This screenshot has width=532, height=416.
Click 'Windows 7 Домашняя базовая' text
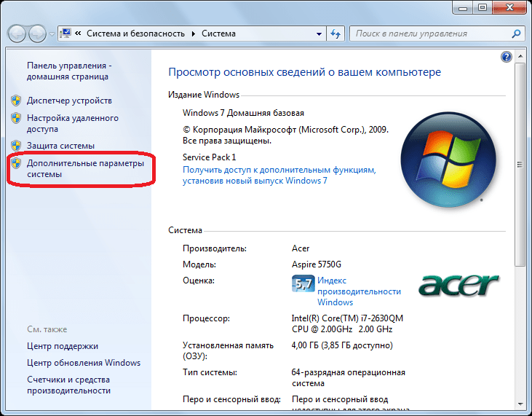pyautogui.click(x=243, y=113)
